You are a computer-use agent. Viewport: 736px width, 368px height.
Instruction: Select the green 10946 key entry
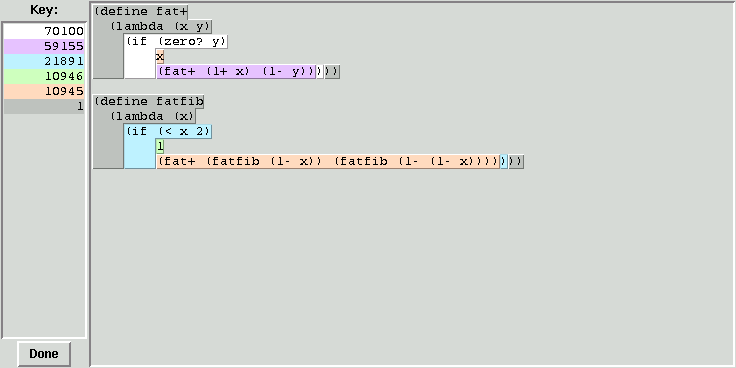[x=44, y=77]
